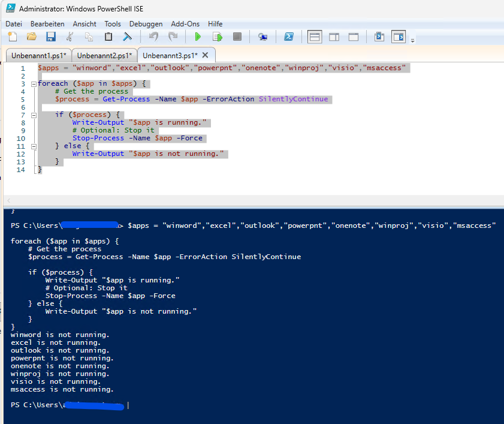Open the Debuggen menu
This screenshot has height=424, width=504.
click(x=146, y=24)
